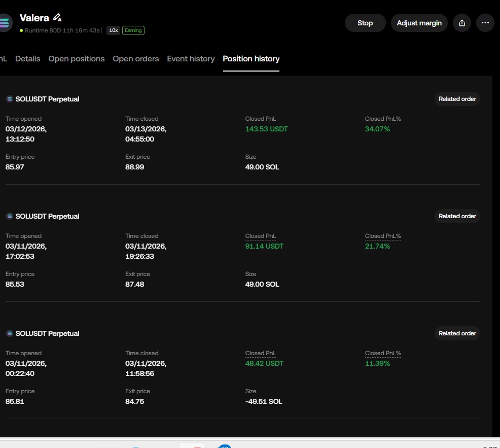
Task: Click the Solana logo beside the bot name
Action: click(4, 23)
